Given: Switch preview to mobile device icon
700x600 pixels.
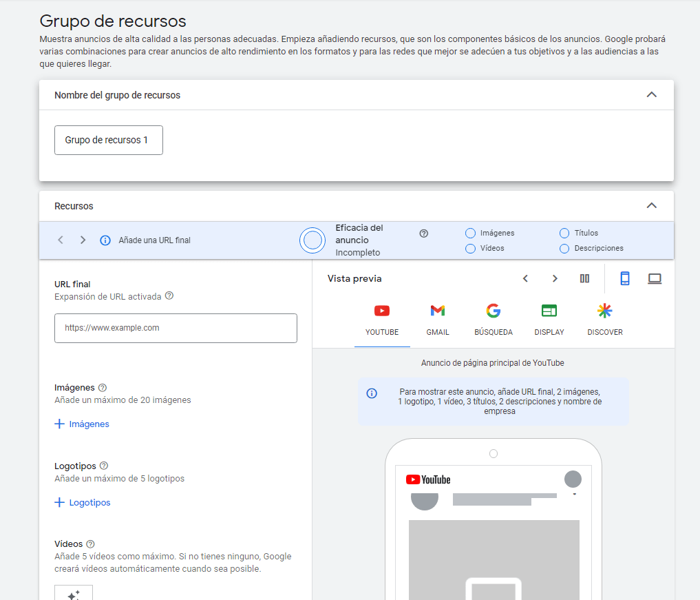Looking at the screenshot, I should (x=624, y=278).
